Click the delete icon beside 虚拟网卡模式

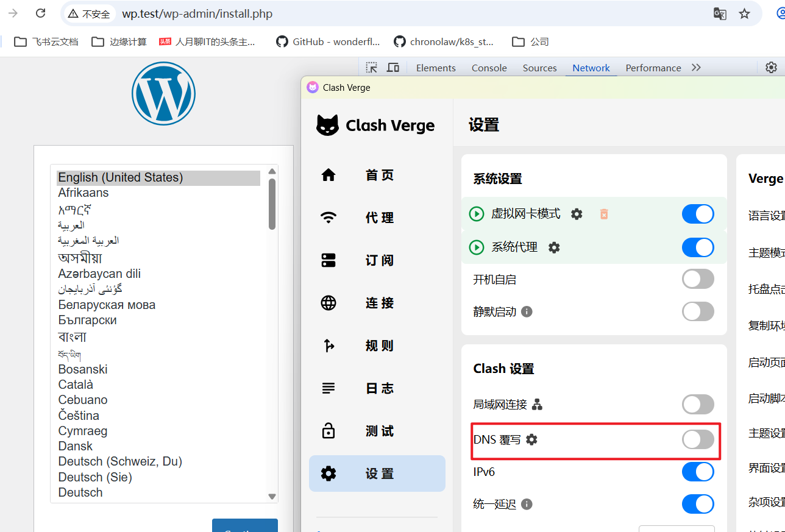pyautogui.click(x=604, y=214)
